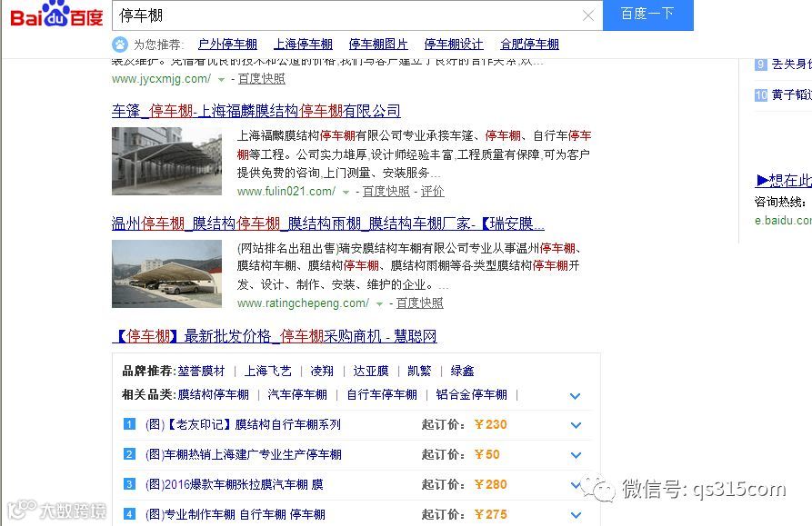The height and width of the screenshot is (526, 812).
Task: Open the 瑞安膜结构 carport thumbnail image
Action: pyautogui.click(x=166, y=273)
